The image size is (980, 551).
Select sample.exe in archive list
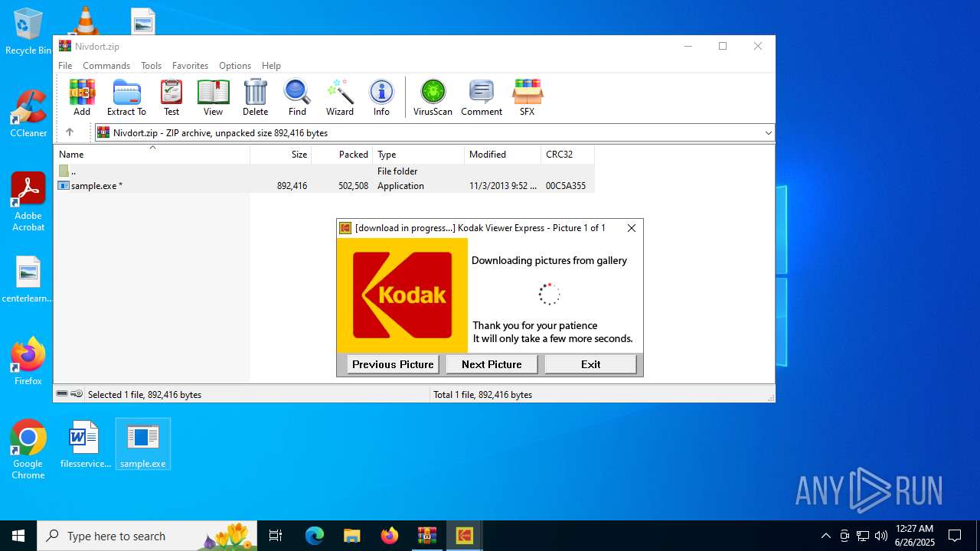[x=324, y=186]
